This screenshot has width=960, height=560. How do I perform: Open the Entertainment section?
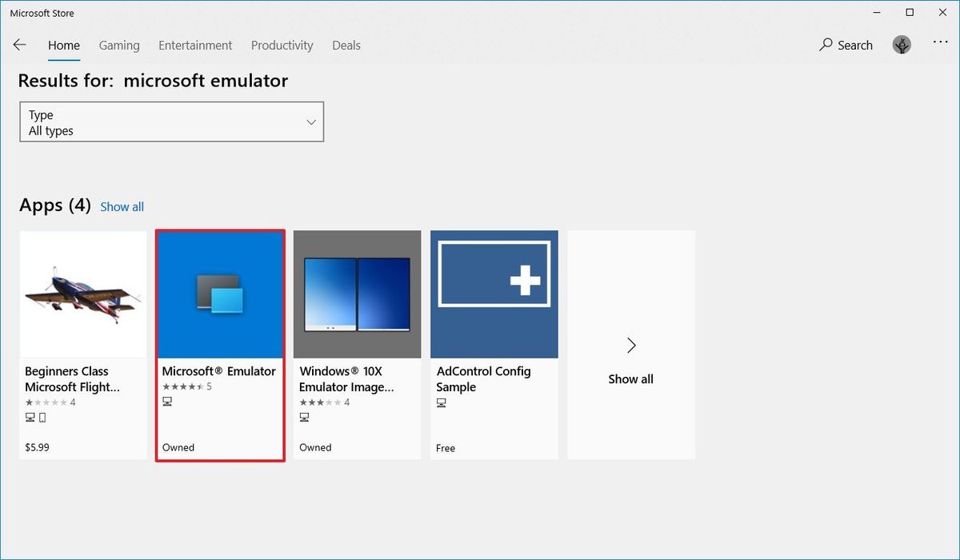(x=194, y=45)
